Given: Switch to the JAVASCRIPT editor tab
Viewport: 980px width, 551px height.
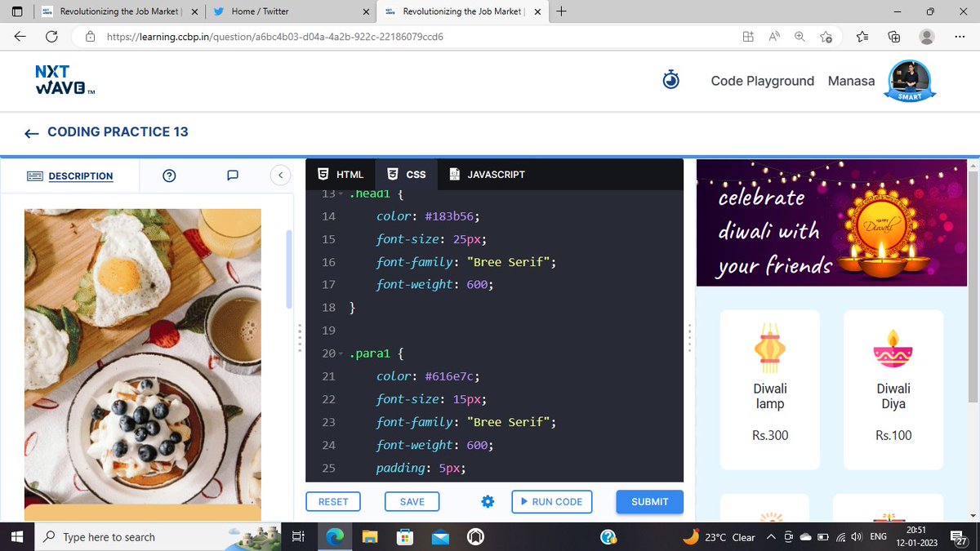Looking at the screenshot, I should click(x=487, y=174).
